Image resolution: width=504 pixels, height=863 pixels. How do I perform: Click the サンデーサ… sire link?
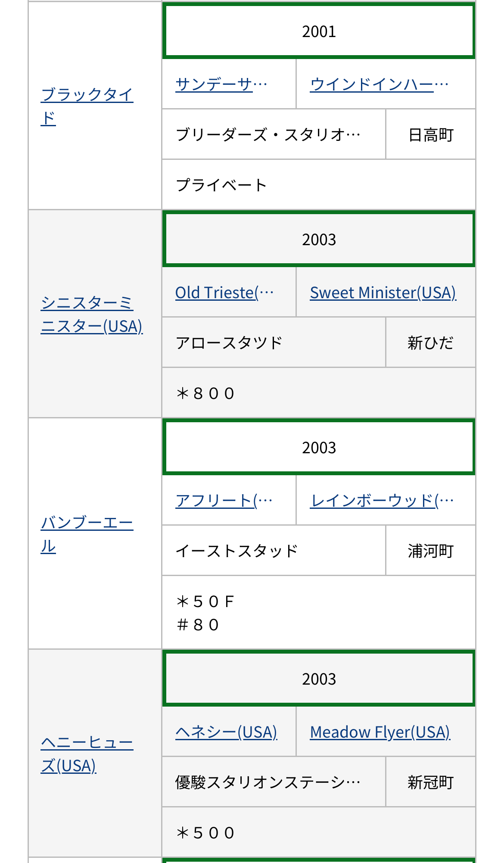point(221,84)
